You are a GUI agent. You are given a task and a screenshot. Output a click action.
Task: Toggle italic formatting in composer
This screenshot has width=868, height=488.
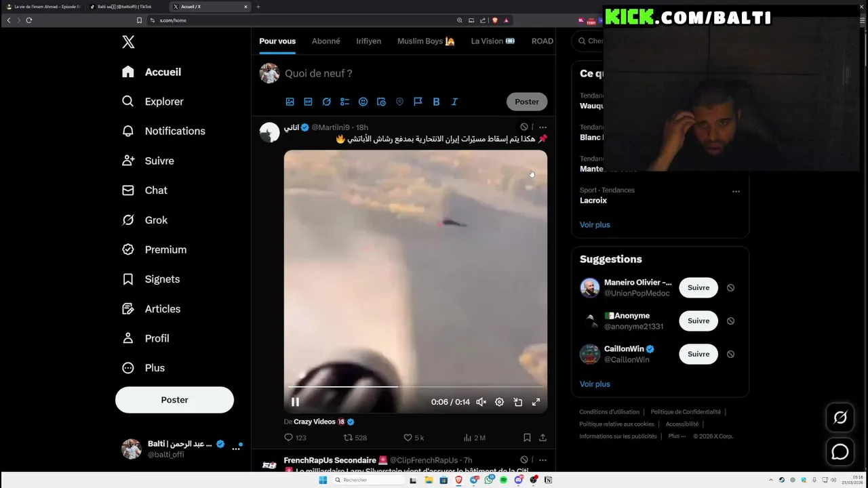click(x=454, y=102)
